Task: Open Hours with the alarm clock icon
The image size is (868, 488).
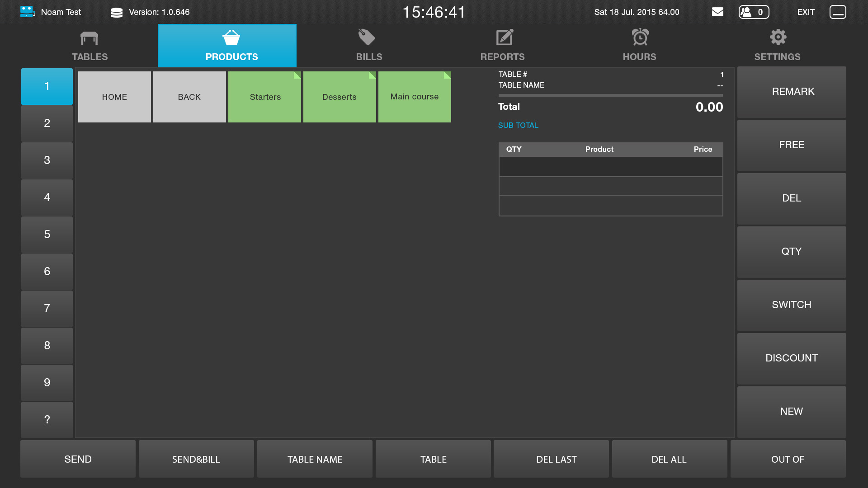Action: [640, 38]
